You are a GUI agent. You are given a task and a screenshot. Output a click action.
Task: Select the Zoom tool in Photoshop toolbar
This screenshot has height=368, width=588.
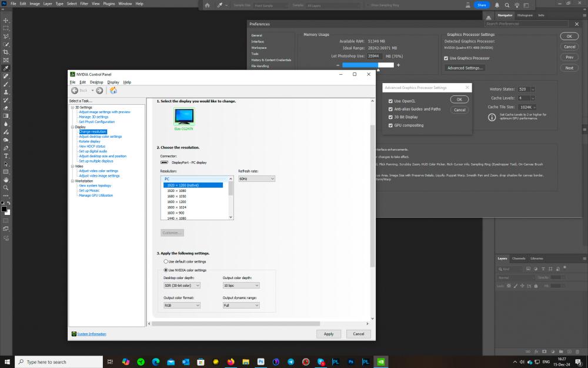pyautogui.click(x=6, y=188)
